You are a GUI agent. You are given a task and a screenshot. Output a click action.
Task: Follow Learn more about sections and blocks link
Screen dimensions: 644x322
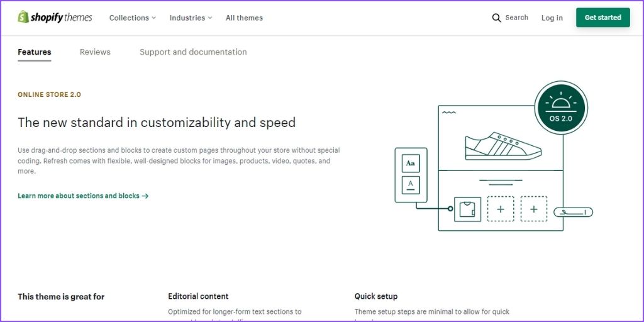[x=83, y=196]
